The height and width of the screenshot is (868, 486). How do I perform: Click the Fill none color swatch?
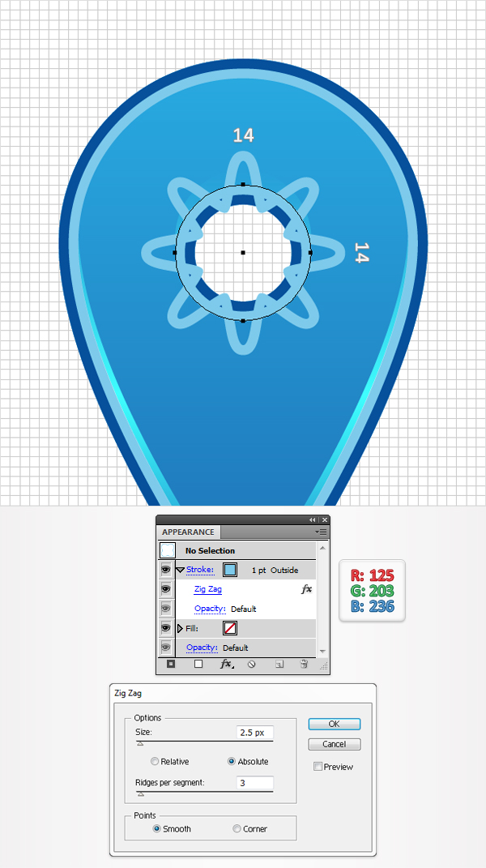tap(230, 628)
